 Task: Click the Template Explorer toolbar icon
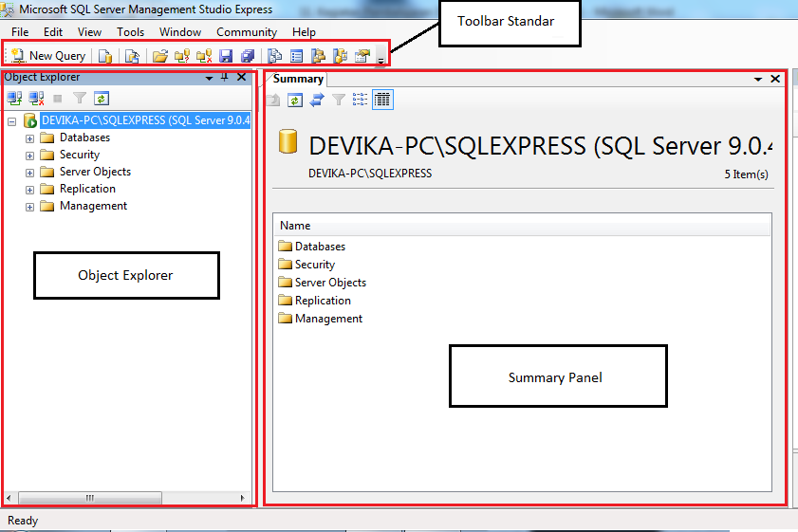(x=341, y=56)
